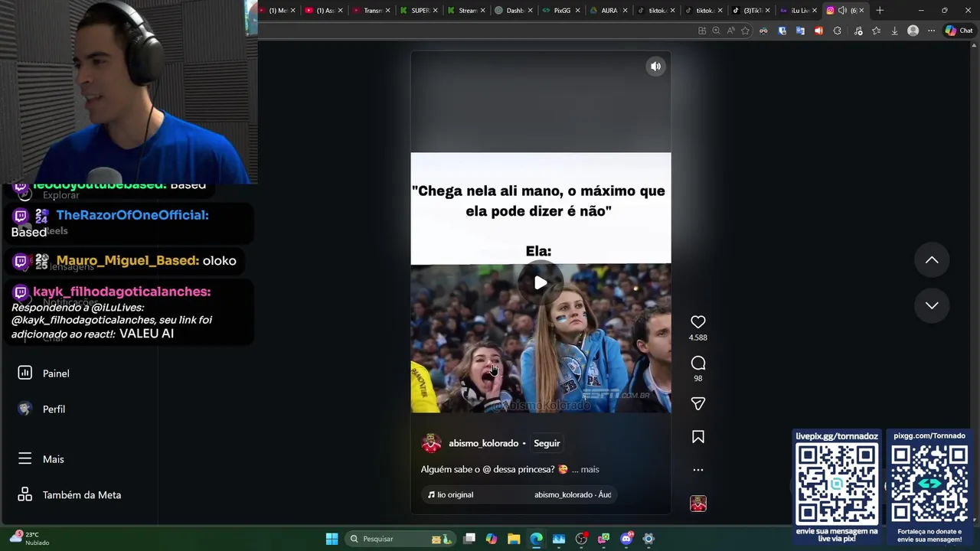
Task: Follow the account via Seguir
Action: [547, 443]
